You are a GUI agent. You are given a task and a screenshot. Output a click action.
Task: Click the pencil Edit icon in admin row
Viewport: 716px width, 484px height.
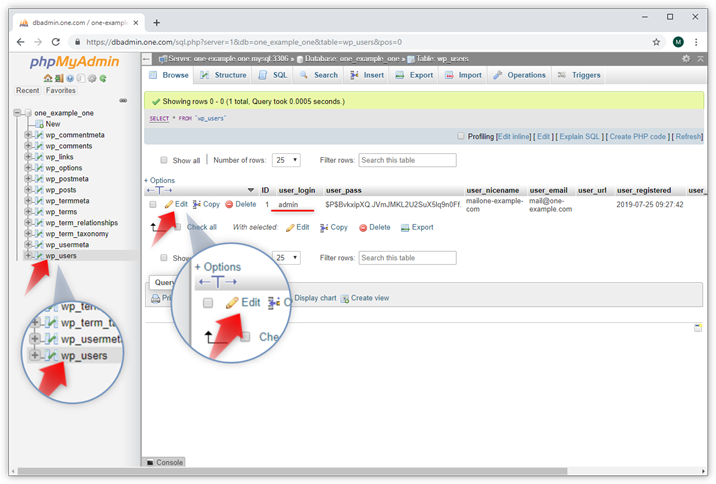pyautogui.click(x=169, y=204)
